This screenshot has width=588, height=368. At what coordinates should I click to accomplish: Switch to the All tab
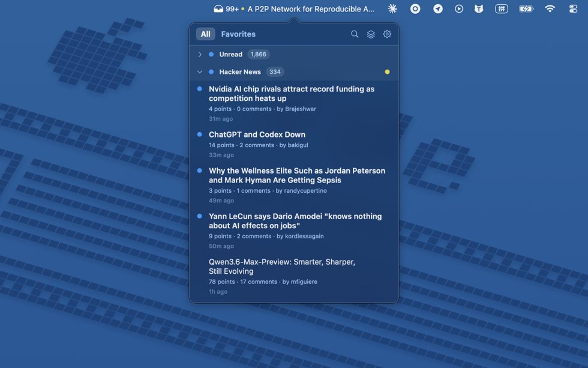coord(205,34)
